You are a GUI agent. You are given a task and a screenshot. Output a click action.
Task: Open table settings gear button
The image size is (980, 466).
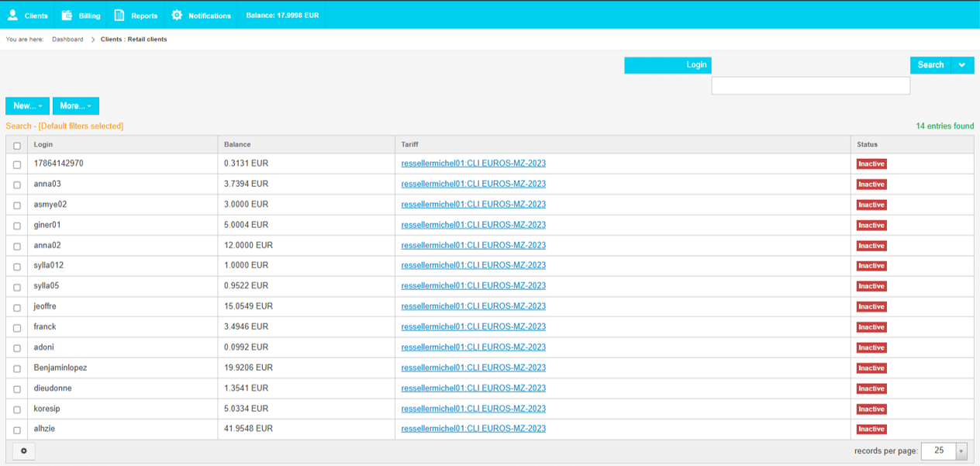pyautogui.click(x=24, y=450)
